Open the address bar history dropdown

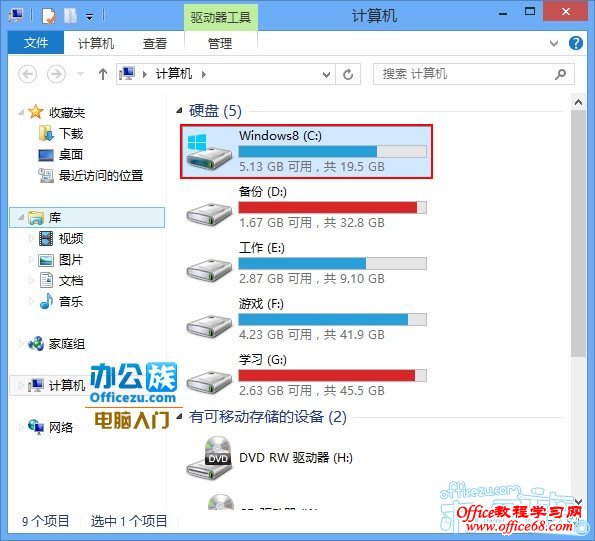(x=326, y=74)
